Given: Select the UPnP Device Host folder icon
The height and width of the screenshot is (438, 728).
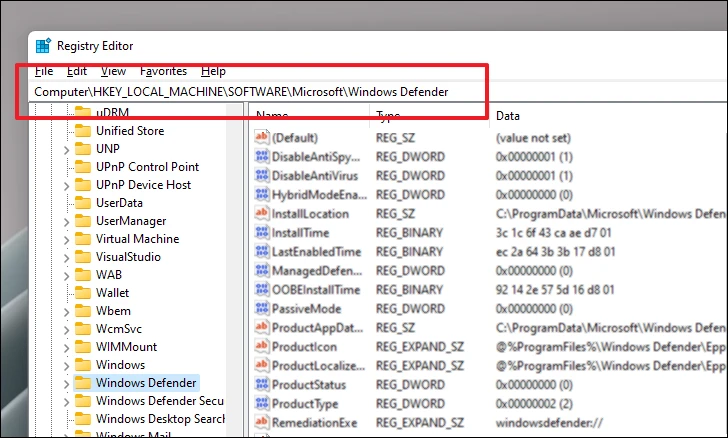Looking at the screenshot, I should tap(83, 185).
